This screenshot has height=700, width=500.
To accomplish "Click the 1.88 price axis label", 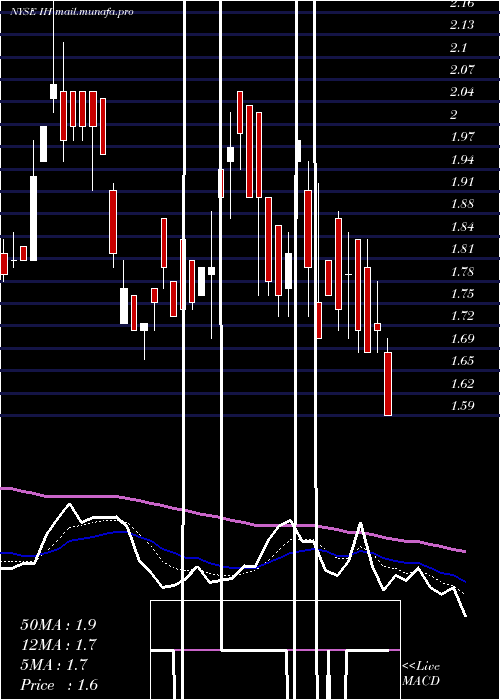I will point(462,204).
